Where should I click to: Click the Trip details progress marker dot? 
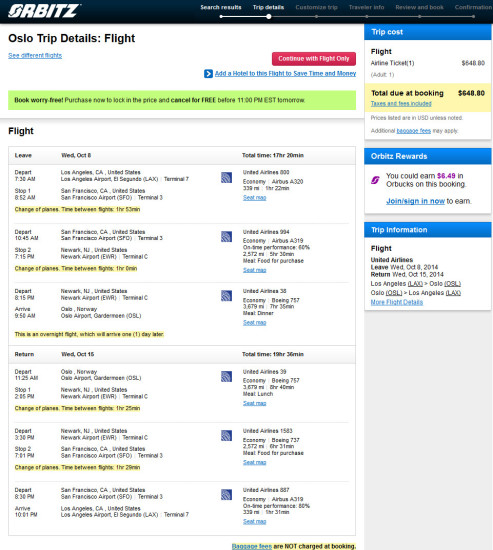[x=268, y=16]
